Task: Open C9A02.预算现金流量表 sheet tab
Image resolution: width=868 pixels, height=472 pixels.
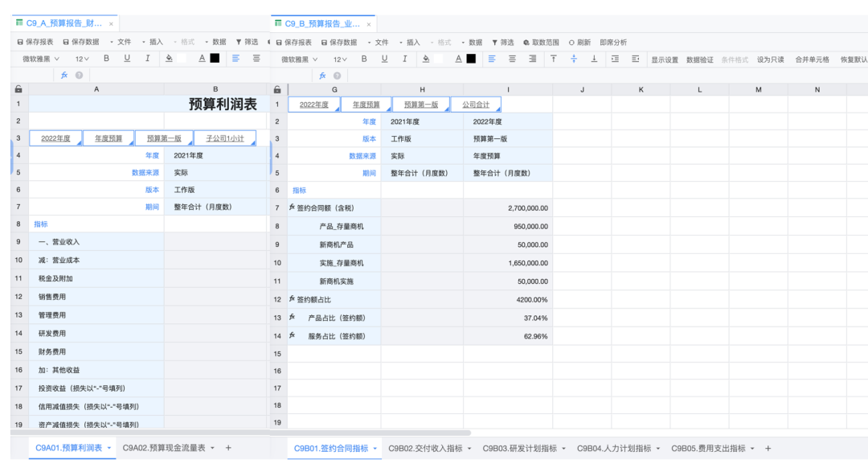Action: pos(164,448)
